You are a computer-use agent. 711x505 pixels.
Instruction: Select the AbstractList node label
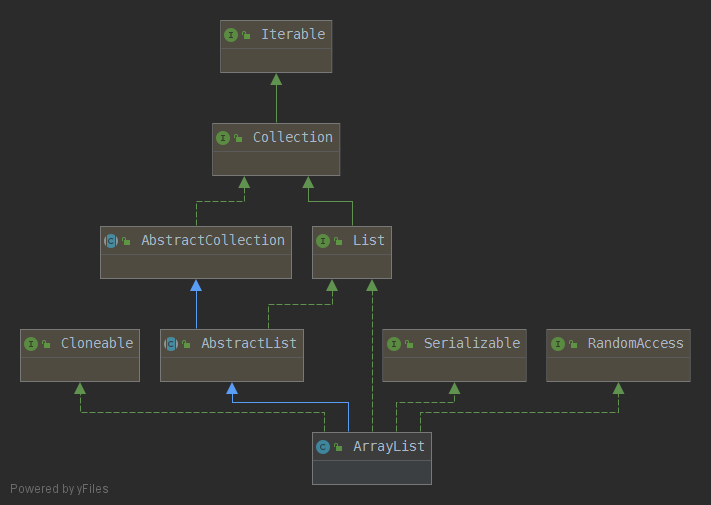tap(248, 344)
